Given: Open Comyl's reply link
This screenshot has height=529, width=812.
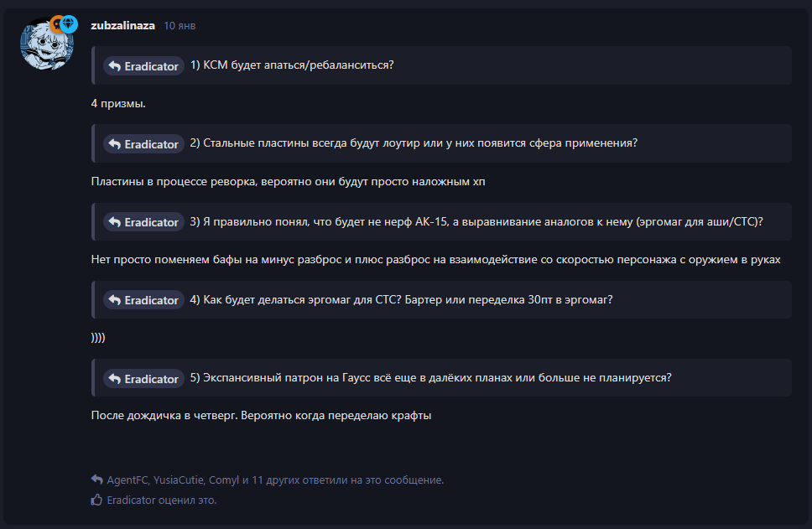Looking at the screenshot, I should [223, 480].
